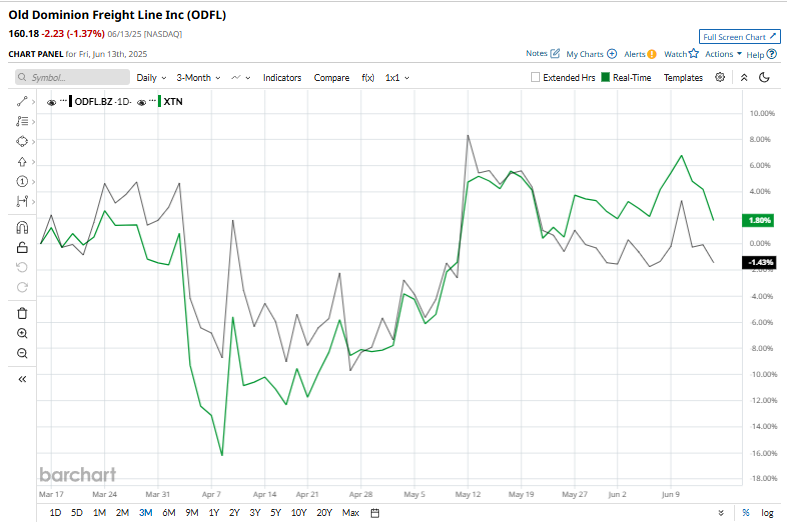Click the 1.80% XTN price label

[758, 220]
